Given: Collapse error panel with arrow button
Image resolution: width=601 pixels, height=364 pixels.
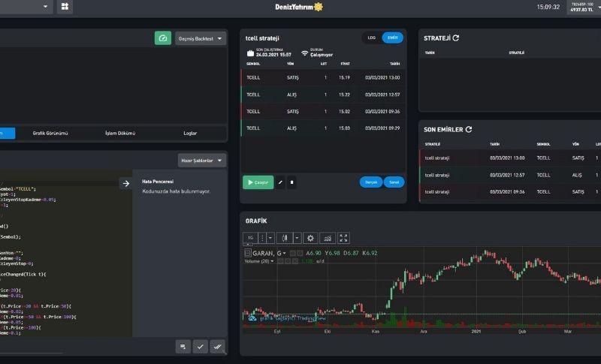Looking at the screenshot, I should (x=125, y=184).
